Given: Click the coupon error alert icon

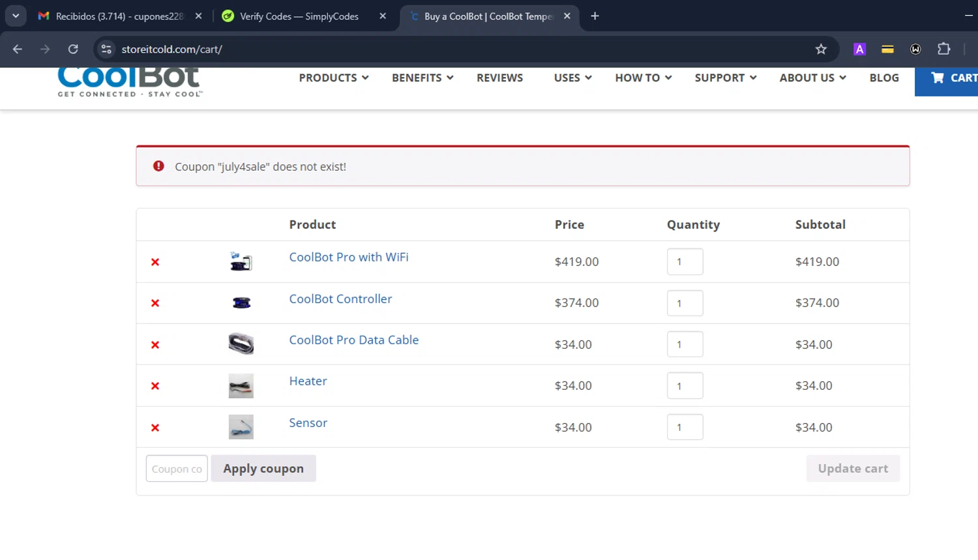Looking at the screenshot, I should point(158,166).
